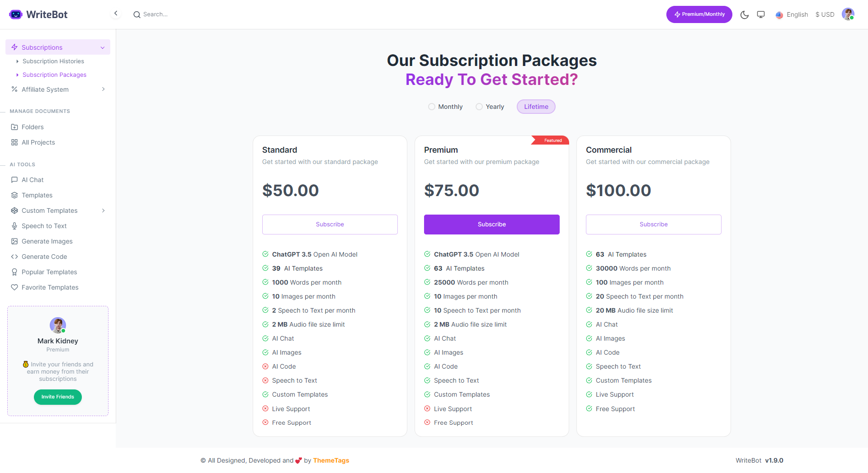This screenshot has height=473, width=868.
Task: Switch to Lifetime pricing
Action: [536, 107]
